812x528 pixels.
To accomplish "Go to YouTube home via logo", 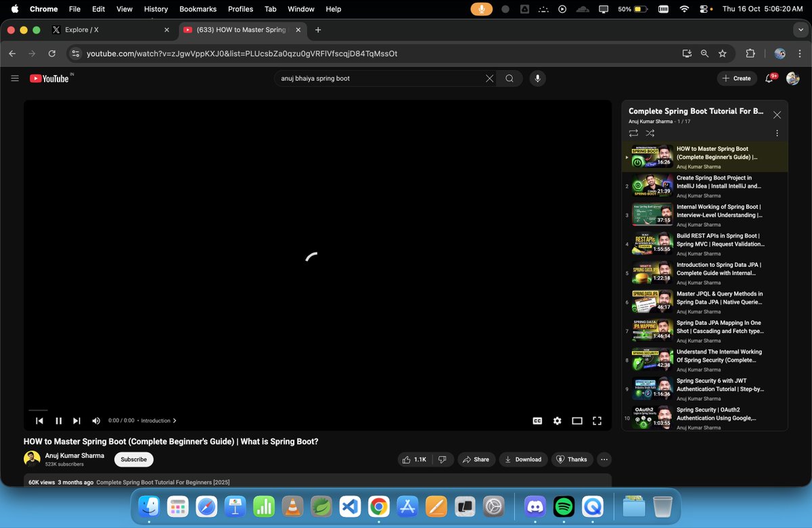I will pos(49,79).
